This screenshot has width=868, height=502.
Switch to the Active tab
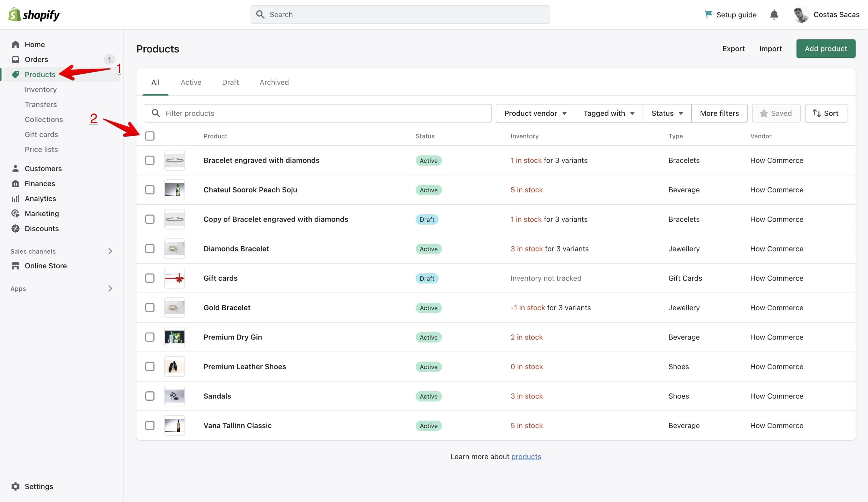point(191,82)
